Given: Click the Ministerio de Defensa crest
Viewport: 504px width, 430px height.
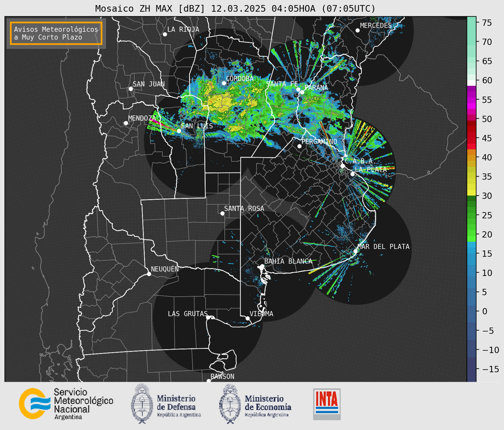Looking at the screenshot, I should pyautogui.click(x=142, y=403).
